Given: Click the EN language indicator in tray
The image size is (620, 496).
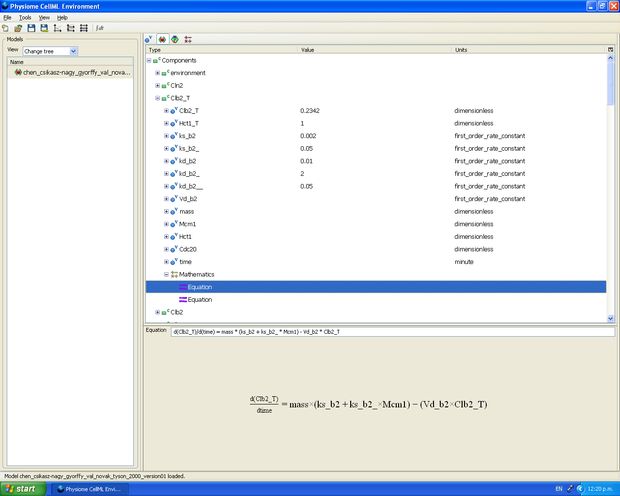Looking at the screenshot, I should pos(559,489).
